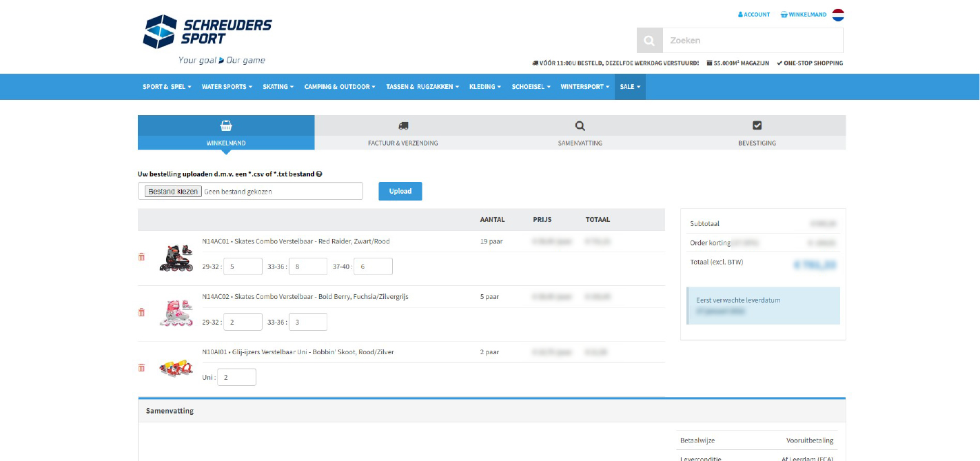Expand the Kleding menu
Viewport: 980px width, 461px height.
click(x=485, y=87)
